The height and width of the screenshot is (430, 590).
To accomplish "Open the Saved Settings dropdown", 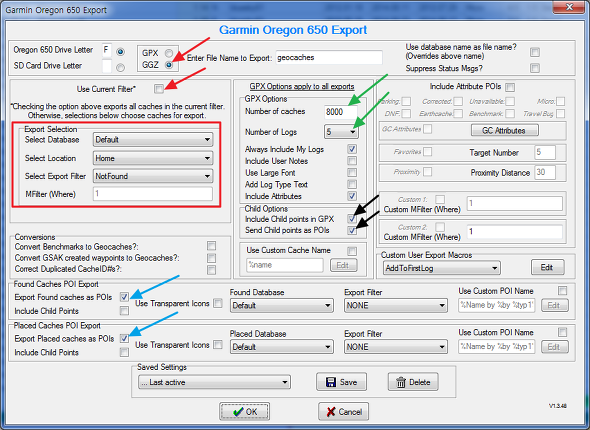I will 214,382.
